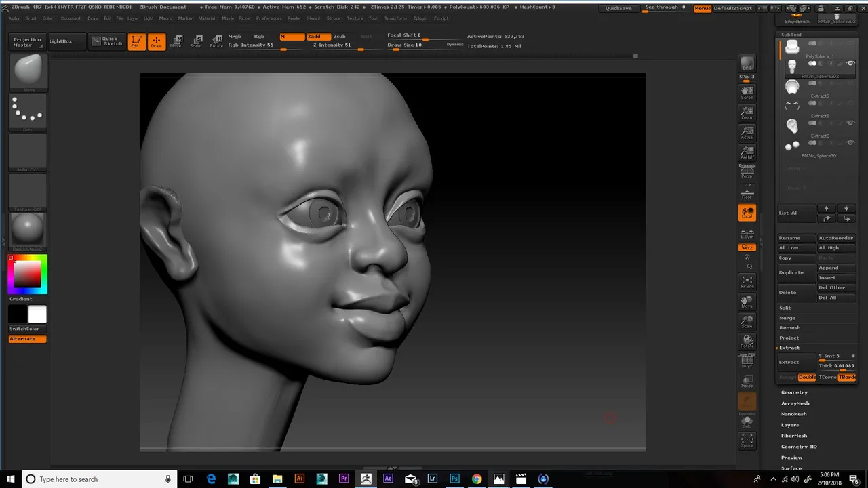Click the Scroll canvas icon
Viewport: 868px width, 488px height.
tap(747, 93)
